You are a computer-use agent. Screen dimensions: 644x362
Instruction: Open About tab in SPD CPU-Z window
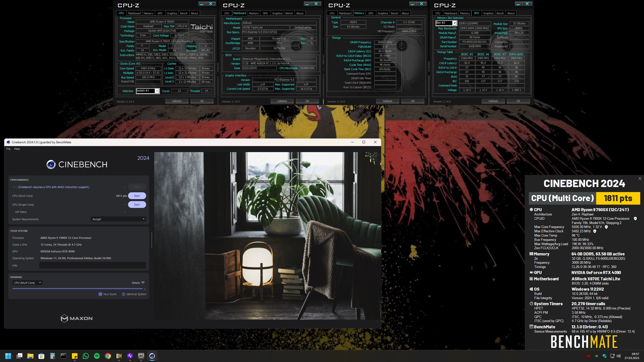point(511,13)
